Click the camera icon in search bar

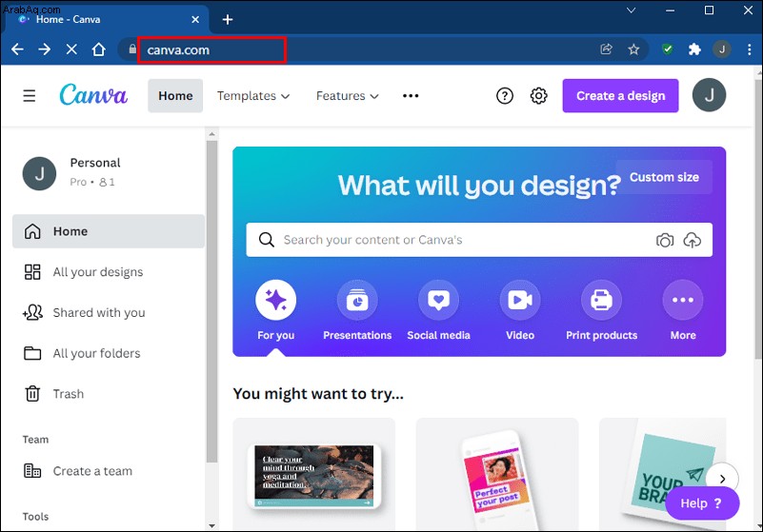tap(665, 240)
